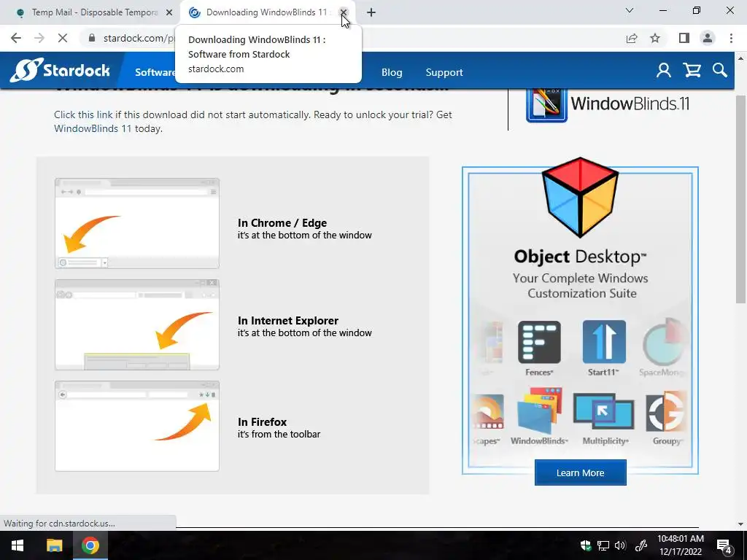Open the user account icon

click(x=664, y=71)
